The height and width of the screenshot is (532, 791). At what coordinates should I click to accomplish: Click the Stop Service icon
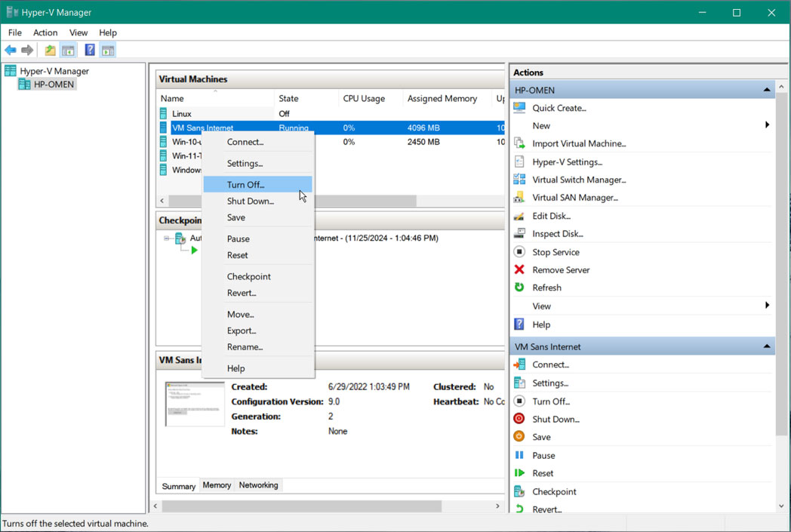pyautogui.click(x=519, y=251)
